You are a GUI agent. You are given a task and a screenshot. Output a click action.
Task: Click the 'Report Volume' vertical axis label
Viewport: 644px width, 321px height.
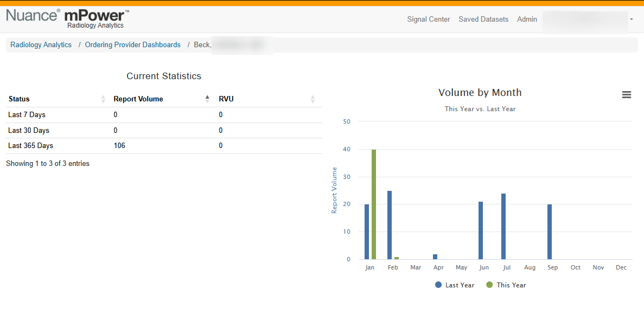tap(334, 190)
